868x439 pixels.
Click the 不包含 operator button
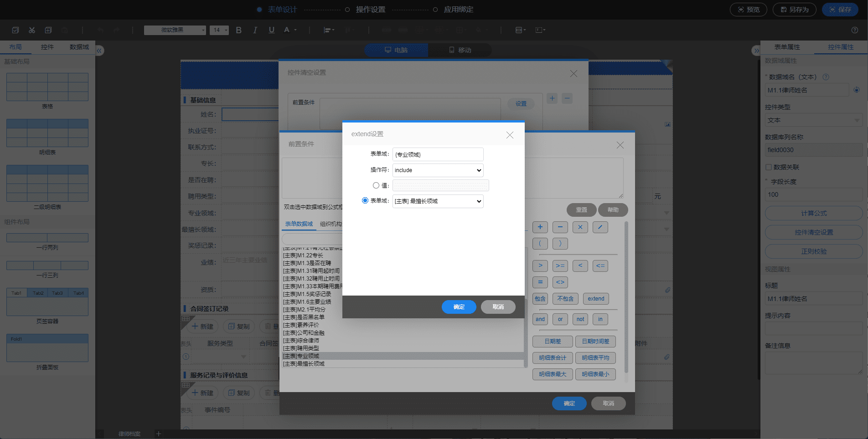coord(565,299)
